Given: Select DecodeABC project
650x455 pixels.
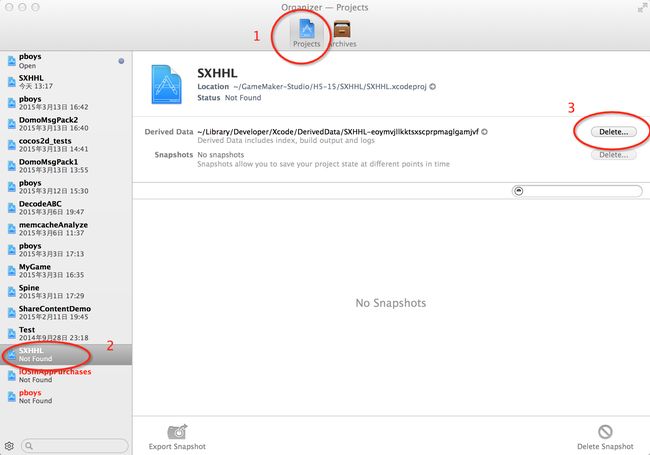Looking at the screenshot, I should pos(66,208).
